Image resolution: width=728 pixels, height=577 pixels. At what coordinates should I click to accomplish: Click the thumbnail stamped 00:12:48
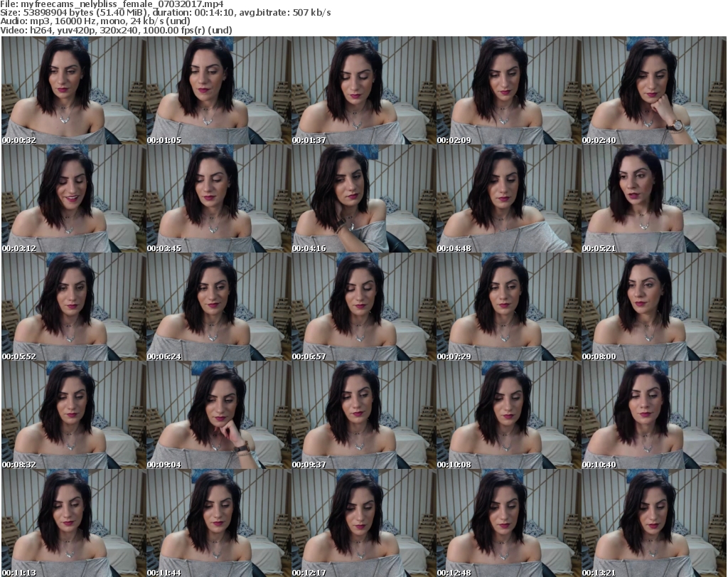pos(509,523)
